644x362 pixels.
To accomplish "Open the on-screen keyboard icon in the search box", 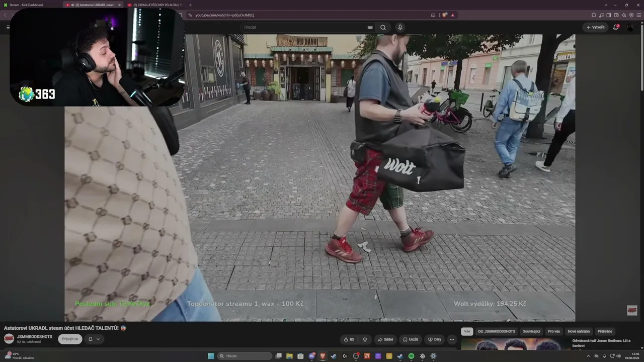I will pos(370,28).
